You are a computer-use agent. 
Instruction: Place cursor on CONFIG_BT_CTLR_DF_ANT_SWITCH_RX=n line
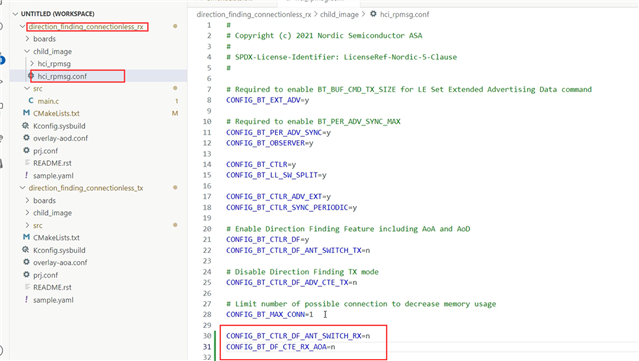tap(298, 336)
